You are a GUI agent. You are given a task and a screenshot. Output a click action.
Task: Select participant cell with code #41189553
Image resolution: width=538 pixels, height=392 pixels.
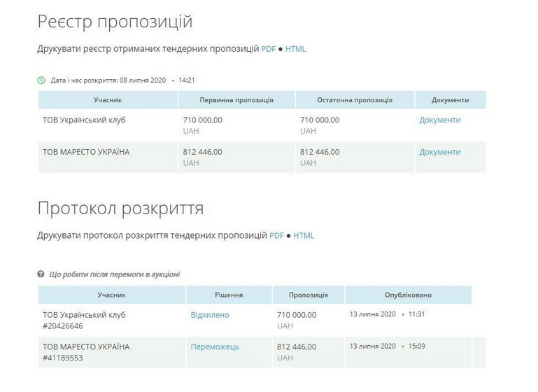point(111,352)
